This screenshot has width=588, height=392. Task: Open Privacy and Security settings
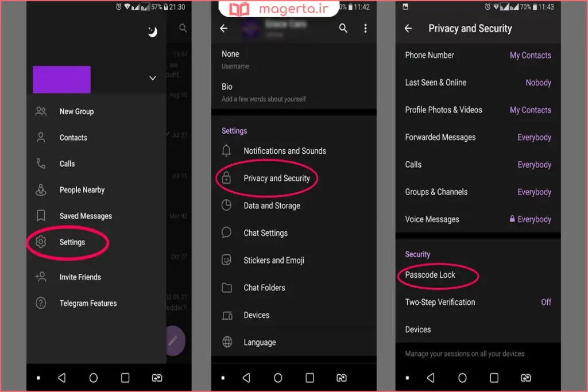click(276, 178)
